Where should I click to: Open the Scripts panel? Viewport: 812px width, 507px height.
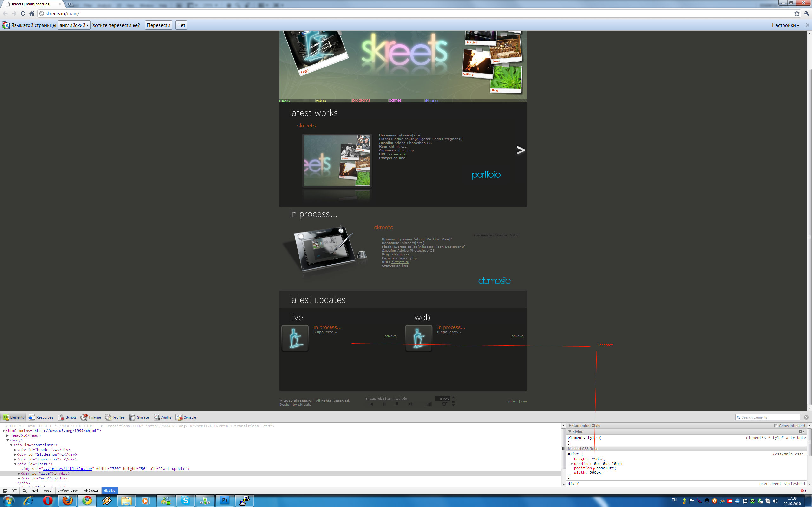coord(67,417)
